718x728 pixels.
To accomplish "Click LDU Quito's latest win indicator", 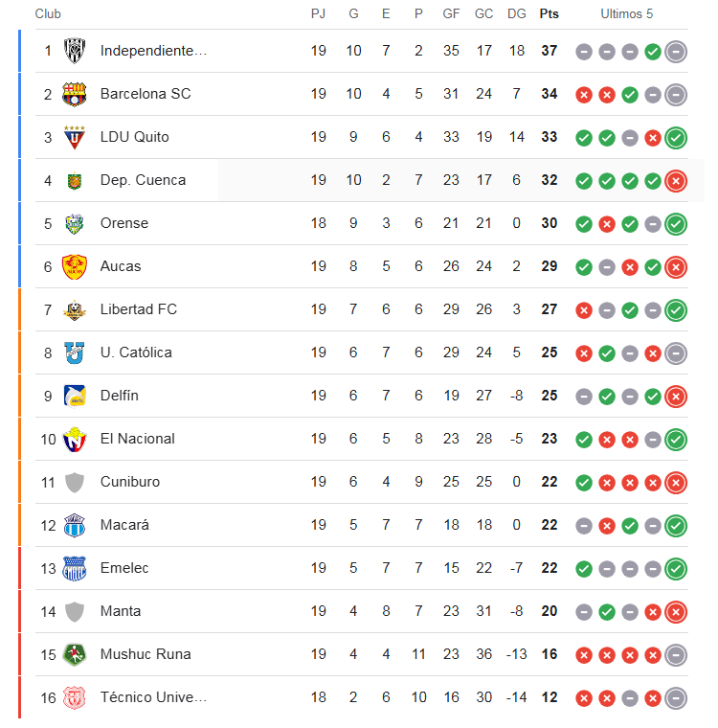I will [676, 137].
